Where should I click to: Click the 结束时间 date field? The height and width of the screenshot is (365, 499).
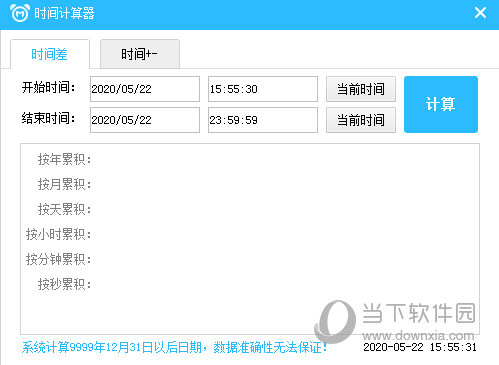pos(145,120)
